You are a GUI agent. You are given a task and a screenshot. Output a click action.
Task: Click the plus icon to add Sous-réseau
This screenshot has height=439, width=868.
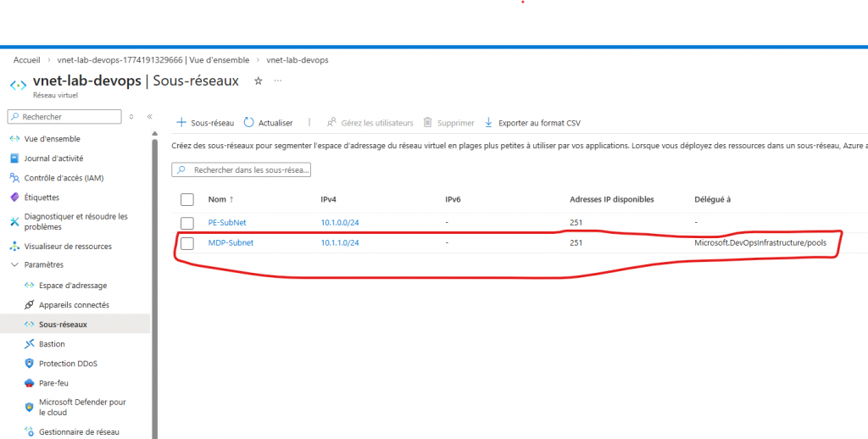coord(181,123)
